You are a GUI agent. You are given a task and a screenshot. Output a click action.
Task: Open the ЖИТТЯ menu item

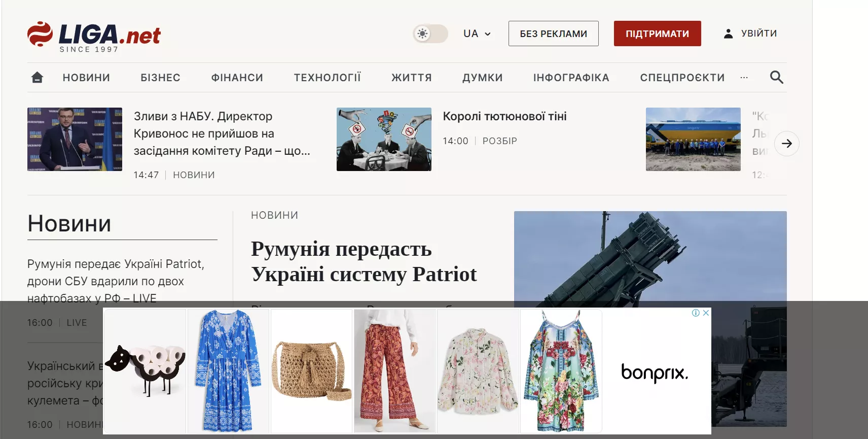[411, 78]
